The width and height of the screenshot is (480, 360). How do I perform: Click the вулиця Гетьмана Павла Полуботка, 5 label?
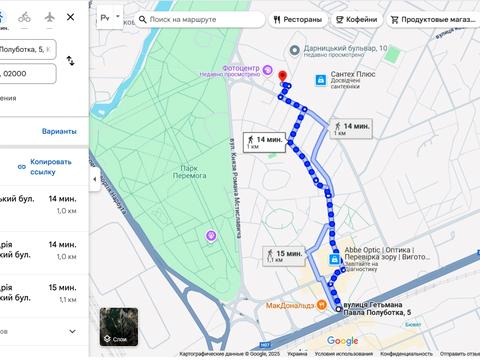pyautogui.click(x=377, y=309)
